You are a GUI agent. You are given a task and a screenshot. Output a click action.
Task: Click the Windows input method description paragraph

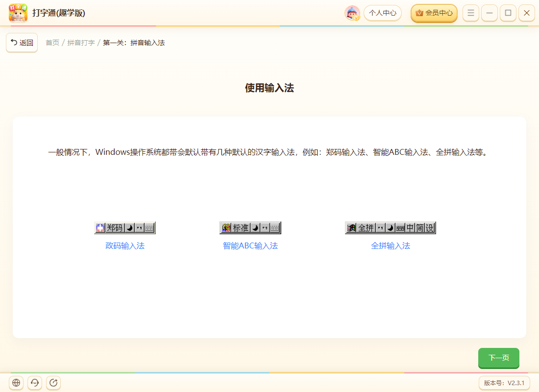[269, 152]
